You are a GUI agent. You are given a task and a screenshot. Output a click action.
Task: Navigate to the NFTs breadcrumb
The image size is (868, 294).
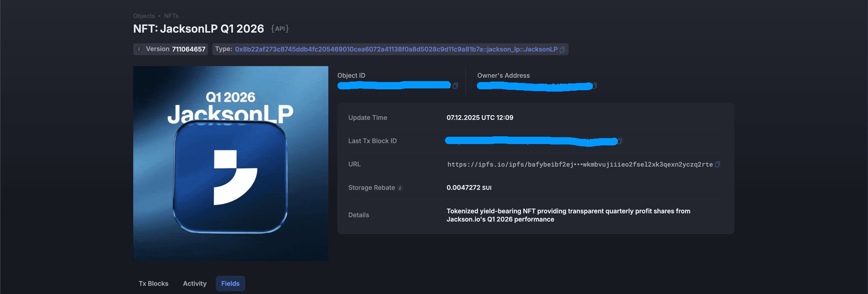click(x=171, y=16)
